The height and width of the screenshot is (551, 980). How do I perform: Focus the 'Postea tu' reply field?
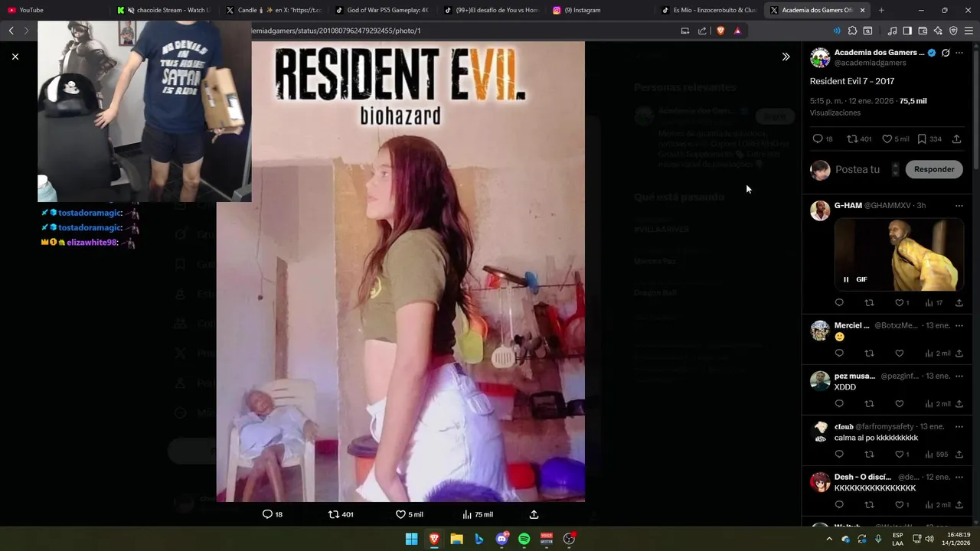857,169
